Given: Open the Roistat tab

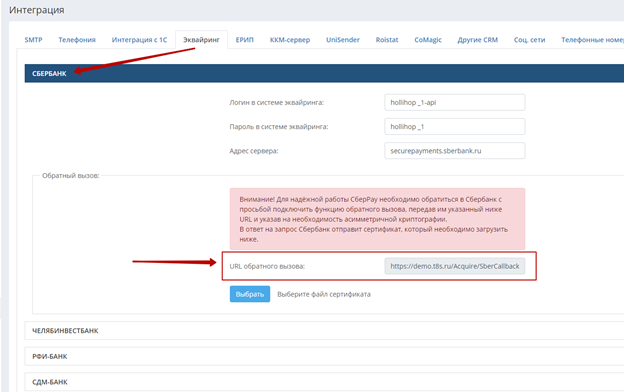Looking at the screenshot, I should click(387, 40).
